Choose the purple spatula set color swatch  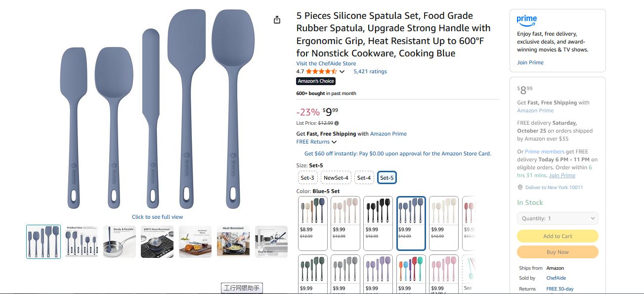point(378,272)
